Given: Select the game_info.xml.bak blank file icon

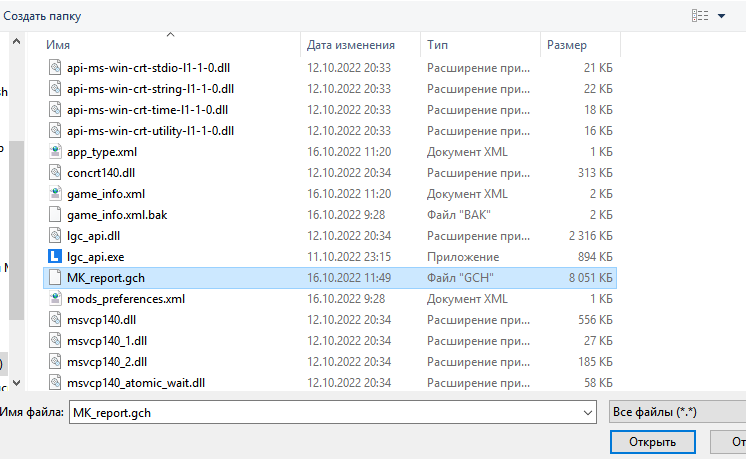Looking at the screenshot, I should pos(55,215).
